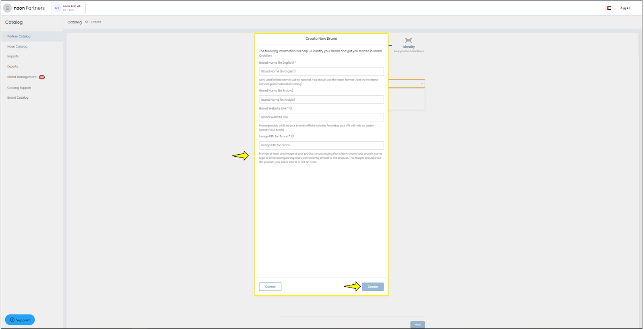This screenshot has height=329, width=644.
Task: Click the noon Partners logo
Action: (x=29, y=8)
